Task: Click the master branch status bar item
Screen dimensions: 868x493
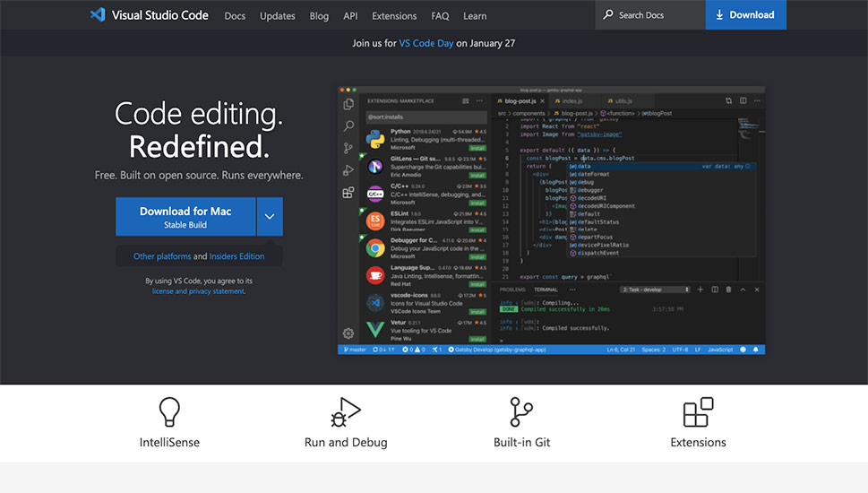Action: (x=355, y=350)
